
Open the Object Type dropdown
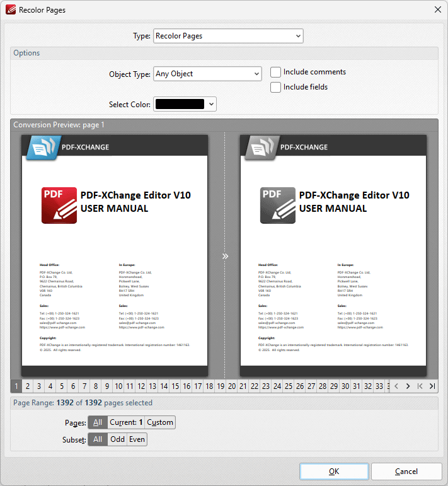[x=207, y=74]
